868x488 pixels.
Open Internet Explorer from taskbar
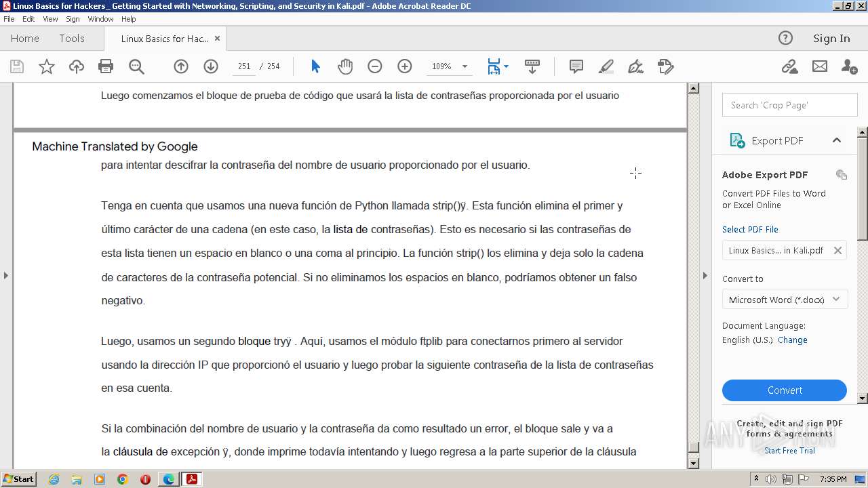click(x=54, y=479)
